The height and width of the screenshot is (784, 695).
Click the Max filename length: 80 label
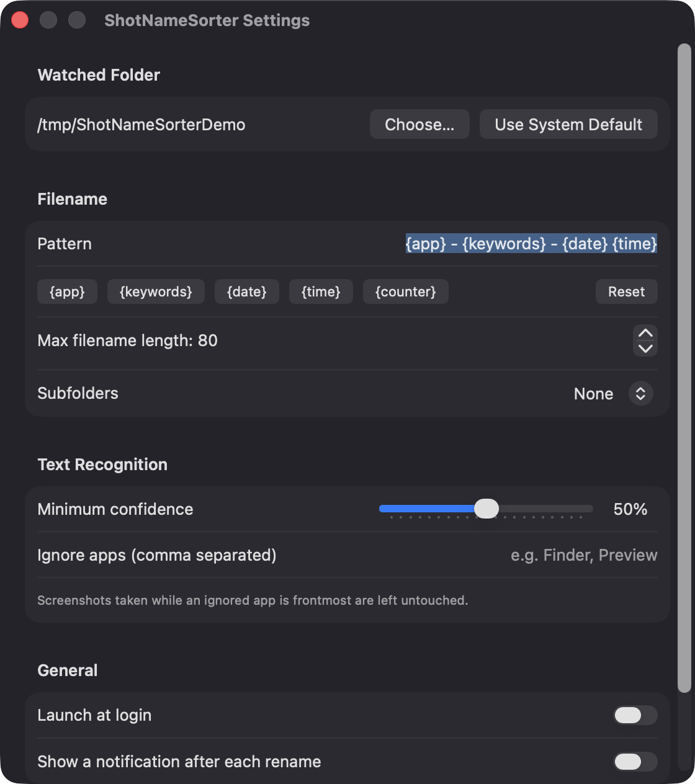point(127,341)
